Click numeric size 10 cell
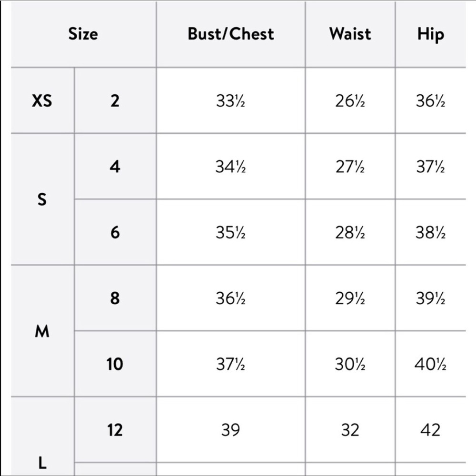The image size is (476, 476). [115, 364]
